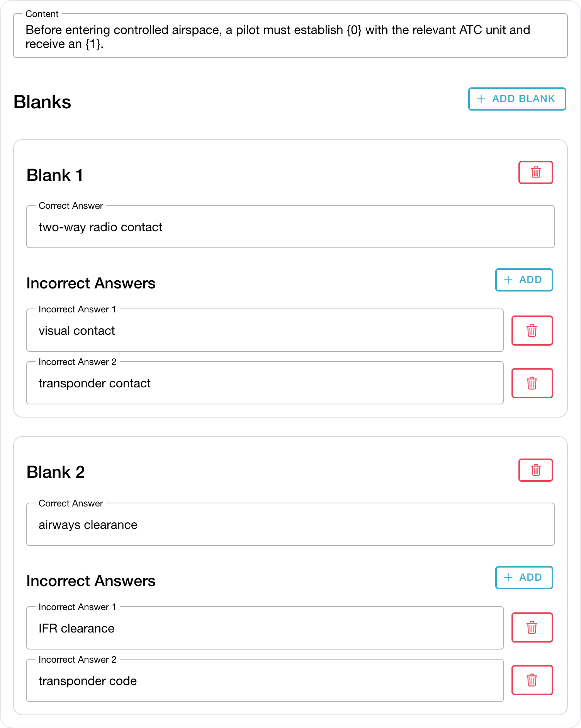Image resolution: width=581 pixels, height=728 pixels.
Task: Click the plus icon in Add Blank
Action: point(481,99)
